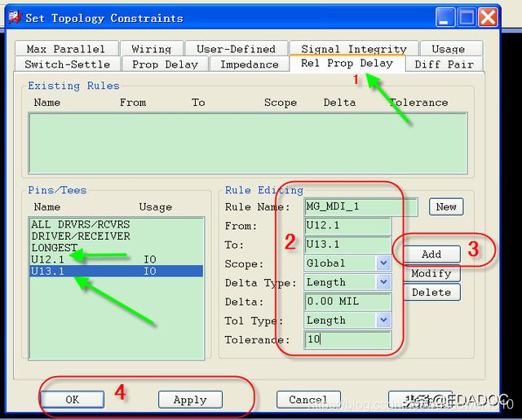Click the New rule button
The height and width of the screenshot is (420, 522).
point(446,206)
